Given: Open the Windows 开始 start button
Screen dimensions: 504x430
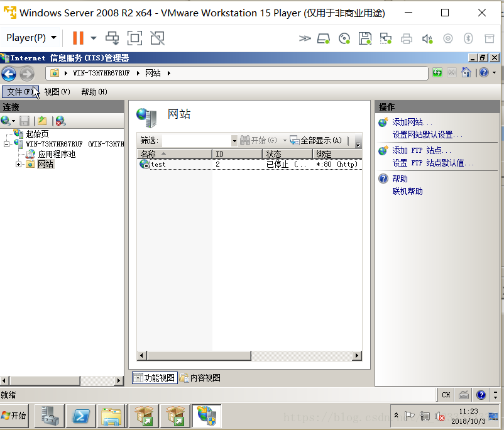Looking at the screenshot, I should [14, 416].
